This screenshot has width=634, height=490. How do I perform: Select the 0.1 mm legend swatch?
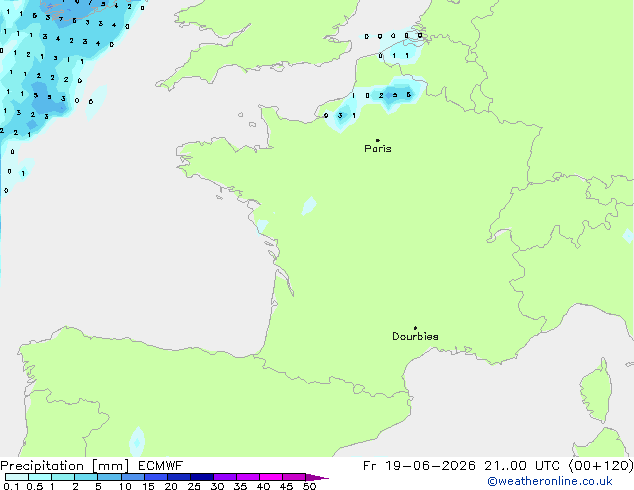click(17, 477)
